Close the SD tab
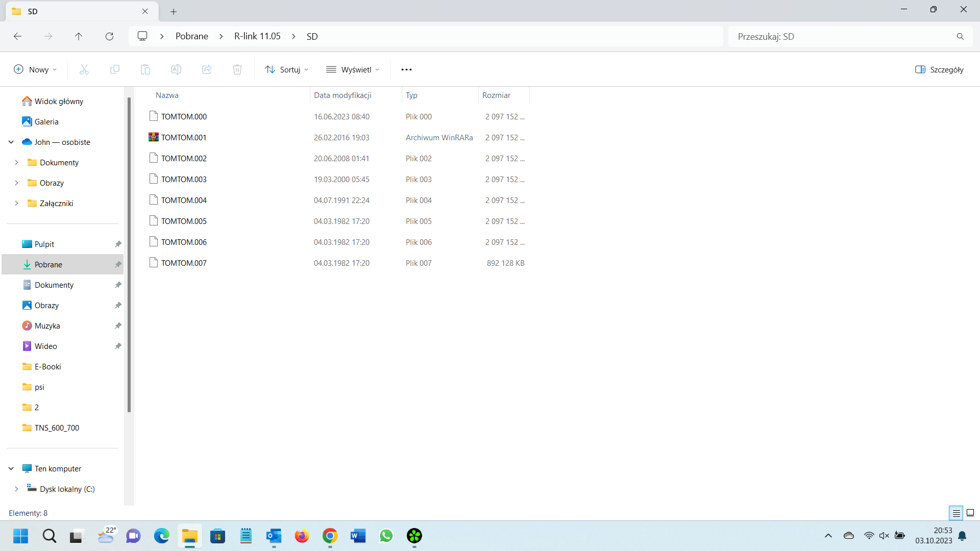 (x=145, y=11)
